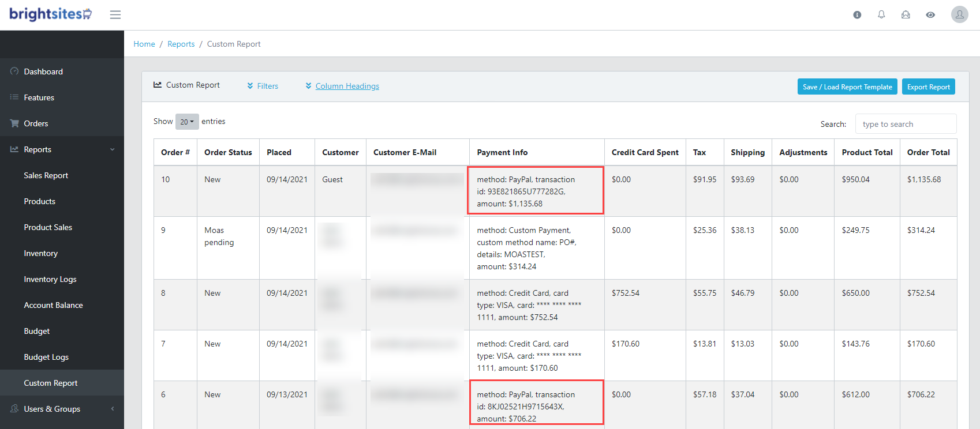980x429 pixels.
Task: Open Budget in sidebar
Action: (37, 331)
